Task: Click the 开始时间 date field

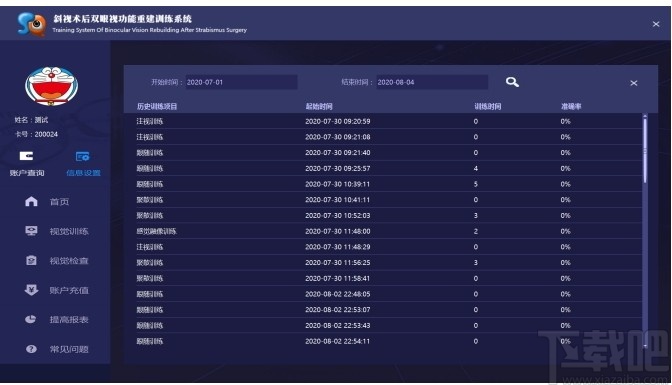Action: (241, 82)
